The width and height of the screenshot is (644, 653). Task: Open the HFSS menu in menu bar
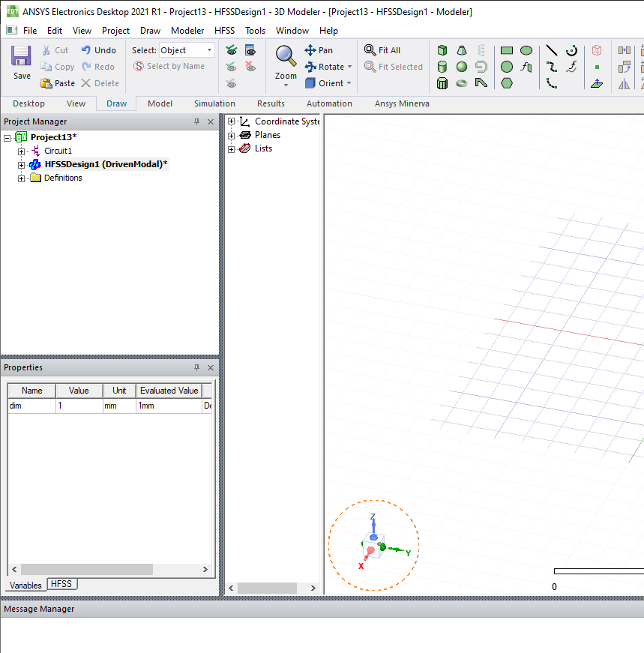click(x=224, y=31)
